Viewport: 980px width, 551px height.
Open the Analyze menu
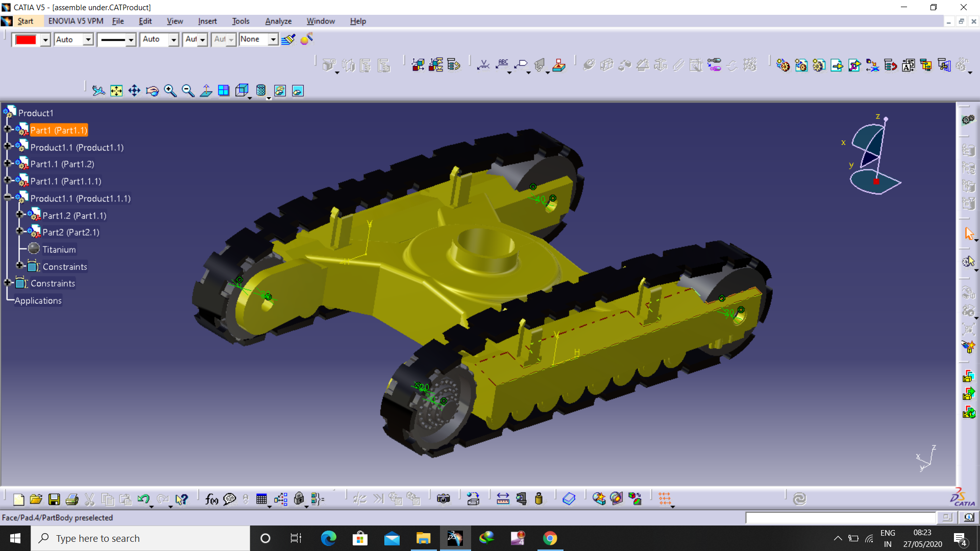278,21
